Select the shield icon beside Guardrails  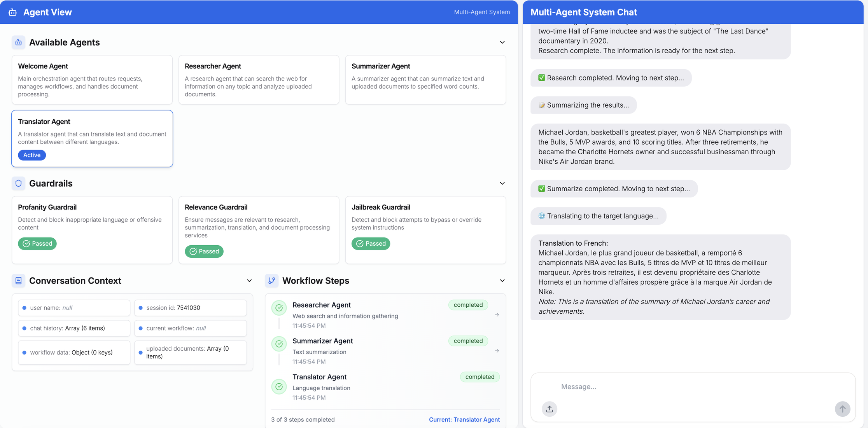[18, 183]
